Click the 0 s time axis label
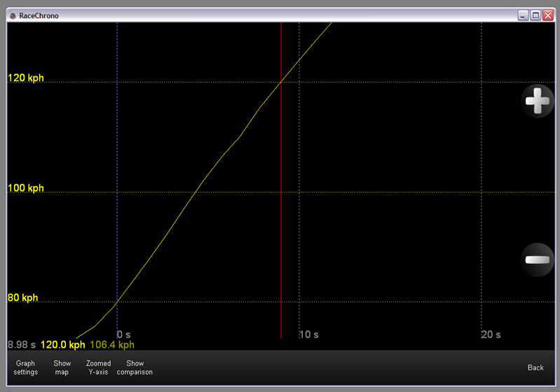Viewport: 560px width, 392px height. 124,335
